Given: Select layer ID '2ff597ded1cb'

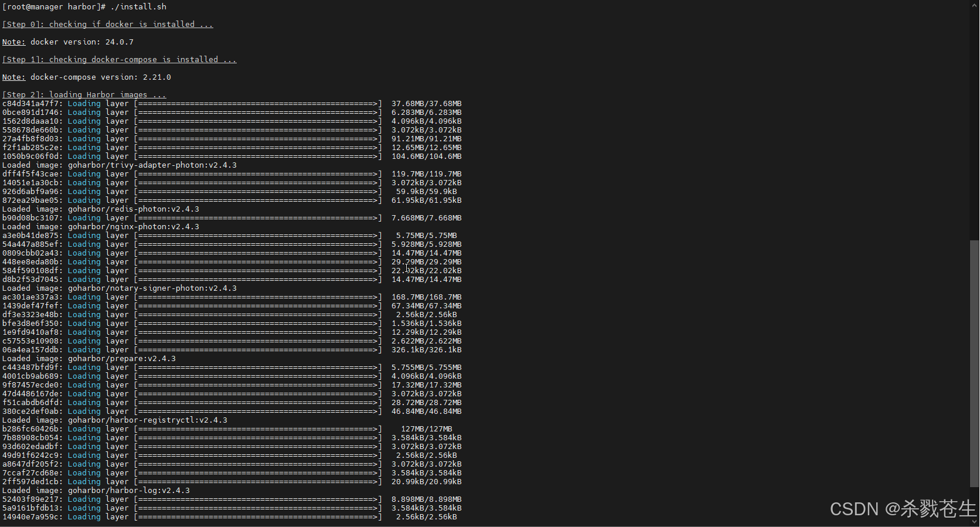Looking at the screenshot, I should (30, 482).
